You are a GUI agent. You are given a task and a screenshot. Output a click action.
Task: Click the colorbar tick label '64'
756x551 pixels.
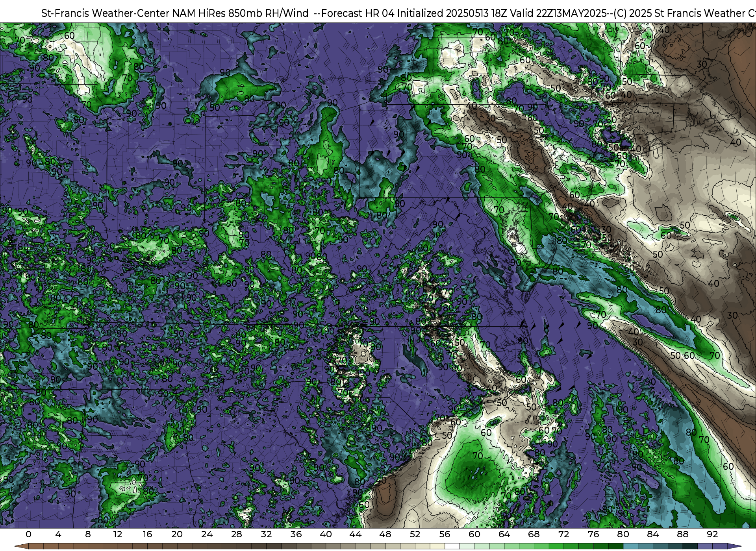[x=504, y=534]
